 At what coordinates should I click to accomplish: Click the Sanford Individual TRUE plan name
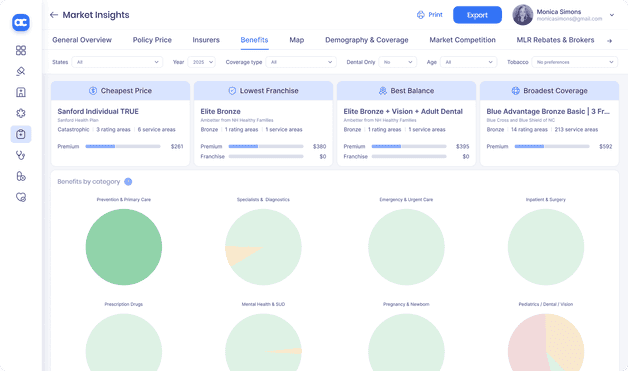98,111
